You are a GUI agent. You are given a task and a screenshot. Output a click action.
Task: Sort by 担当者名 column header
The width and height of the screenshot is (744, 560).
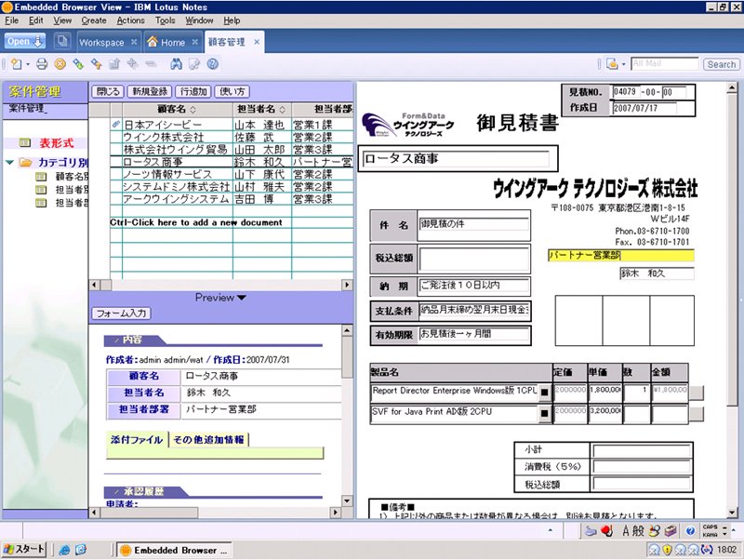261,109
